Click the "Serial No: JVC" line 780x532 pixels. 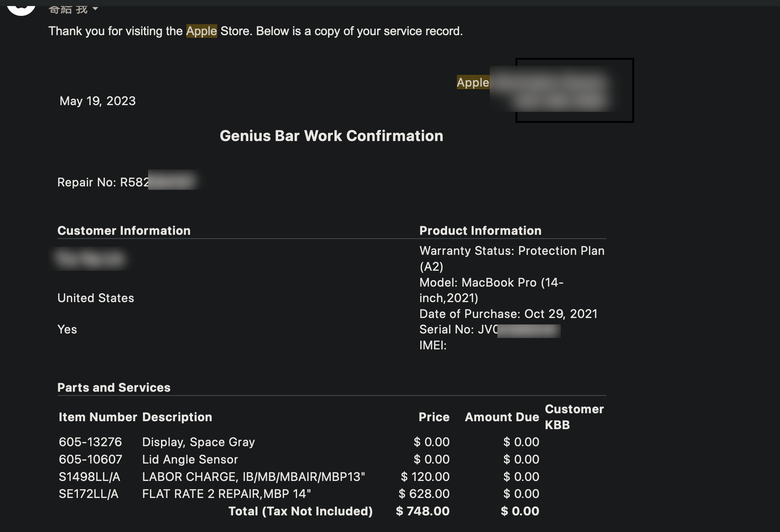click(x=459, y=329)
